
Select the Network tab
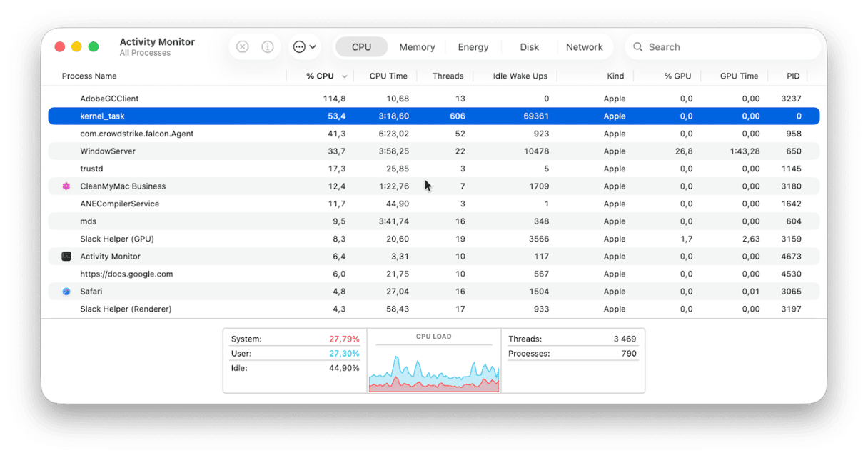coord(584,47)
